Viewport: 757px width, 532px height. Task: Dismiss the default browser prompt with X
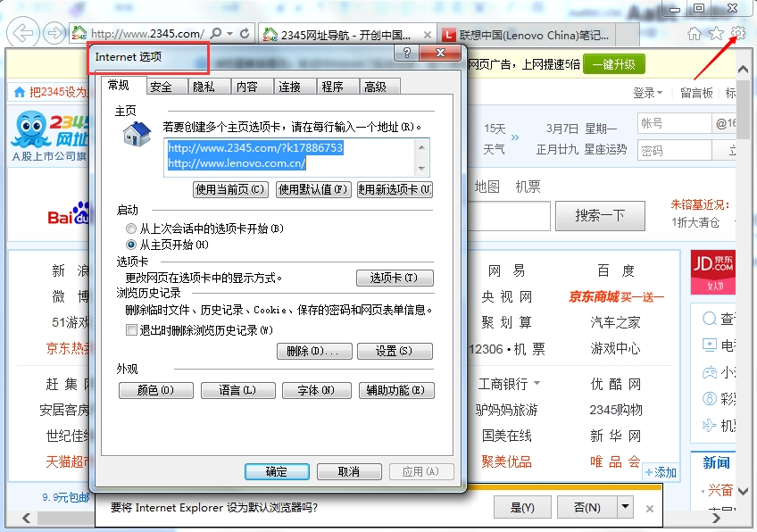(x=650, y=508)
